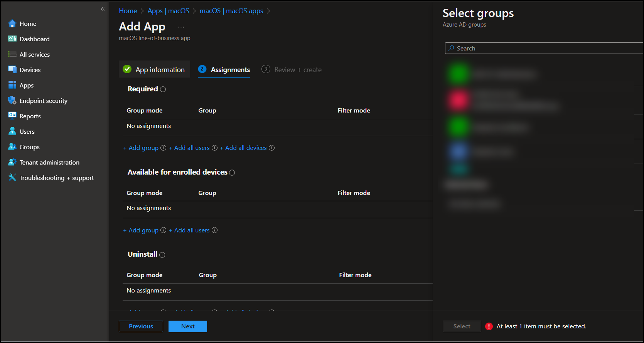Click info icon next to Uninstall heading
Viewport: 644px width, 343px height.
[x=162, y=255]
